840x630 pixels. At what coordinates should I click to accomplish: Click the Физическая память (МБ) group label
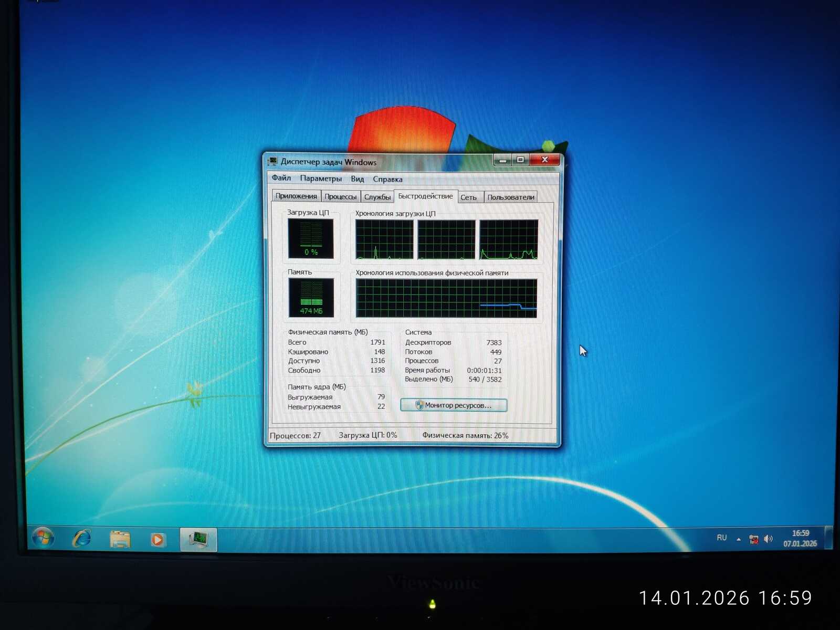pos(328,332)
